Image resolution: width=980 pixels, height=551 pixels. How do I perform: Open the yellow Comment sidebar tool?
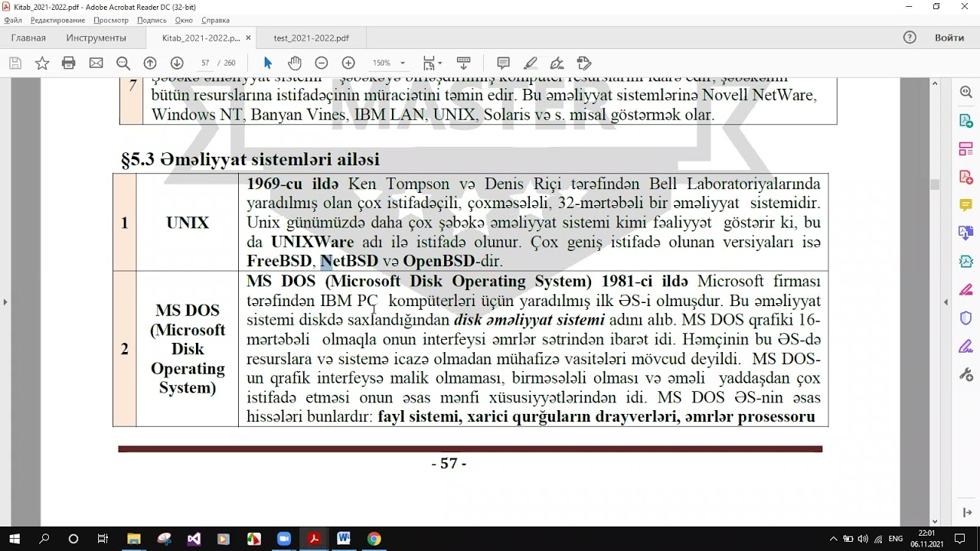coord(965,205)
